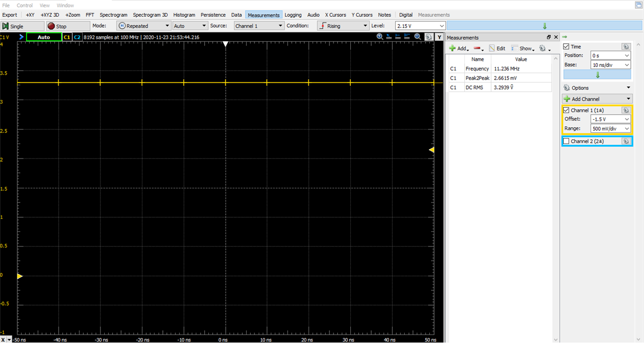Click the wide green-arrow bar beside Level
The height and width of the screenshot is (347, 644).
click(545, 26)
